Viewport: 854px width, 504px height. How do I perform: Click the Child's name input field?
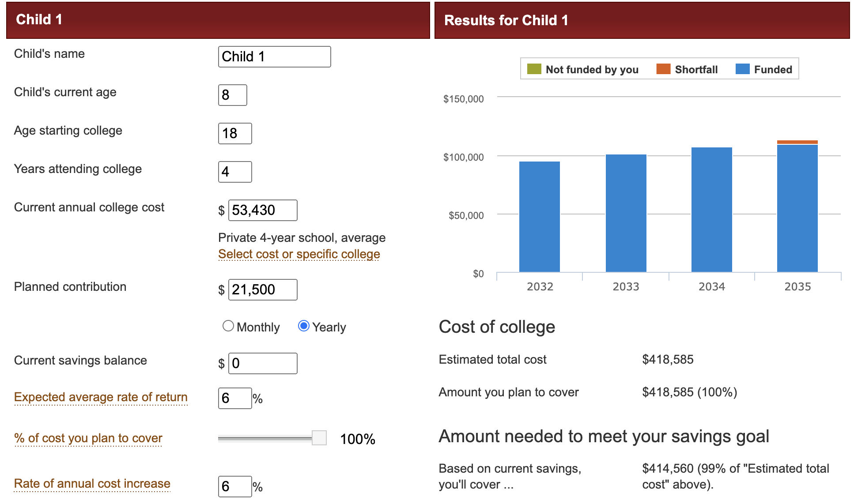pyautogui.click(x=274, y=57)
